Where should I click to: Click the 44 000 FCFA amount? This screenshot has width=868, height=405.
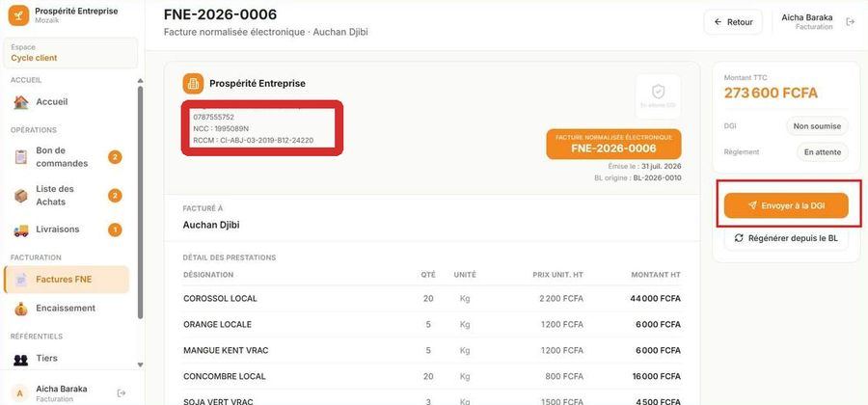(x=656, y=299)
